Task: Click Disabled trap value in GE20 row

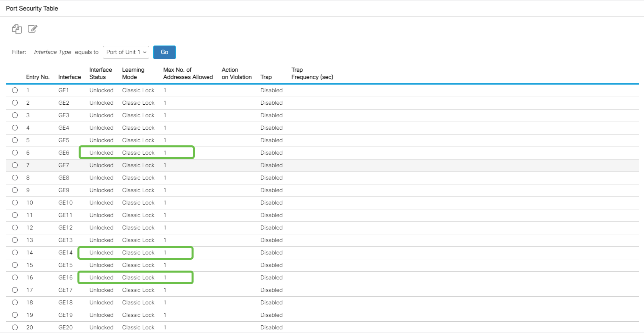Action: click(271, 327)
